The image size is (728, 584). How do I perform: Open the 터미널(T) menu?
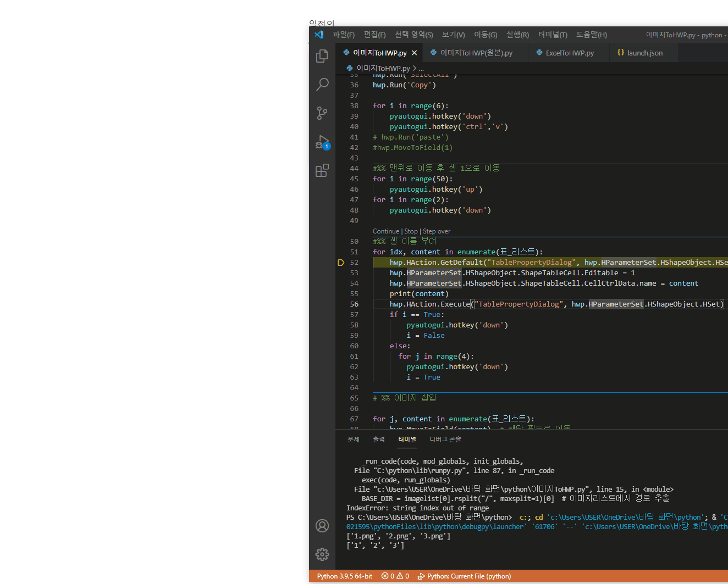(553, 35)
